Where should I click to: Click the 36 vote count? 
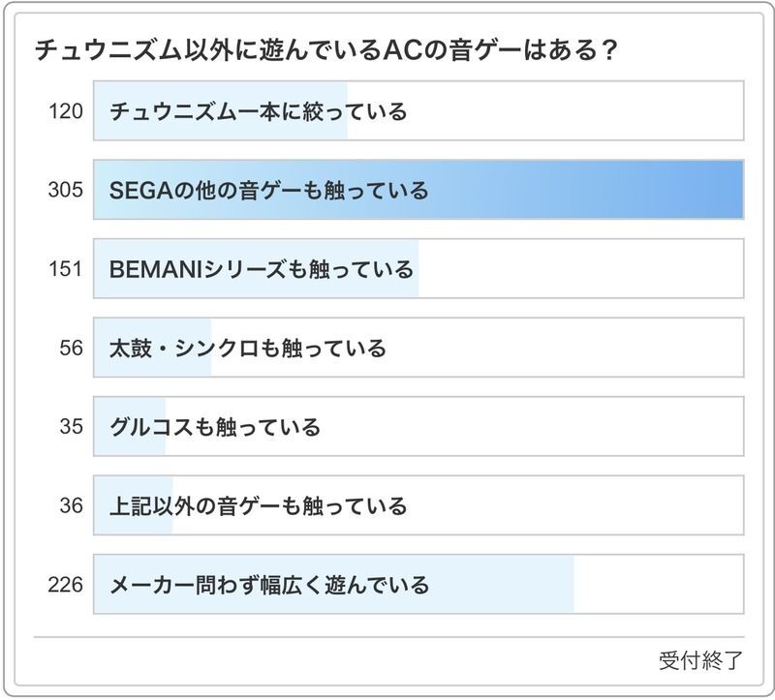coord(71,505)
